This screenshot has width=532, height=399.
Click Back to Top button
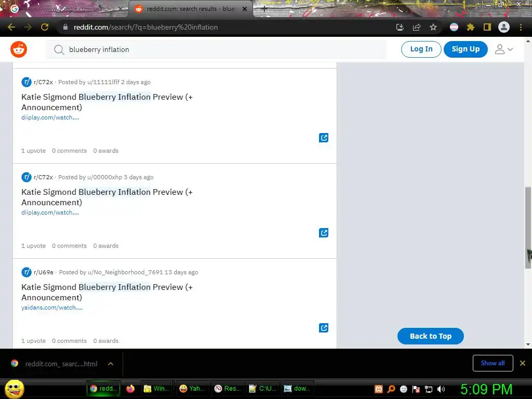431,336
